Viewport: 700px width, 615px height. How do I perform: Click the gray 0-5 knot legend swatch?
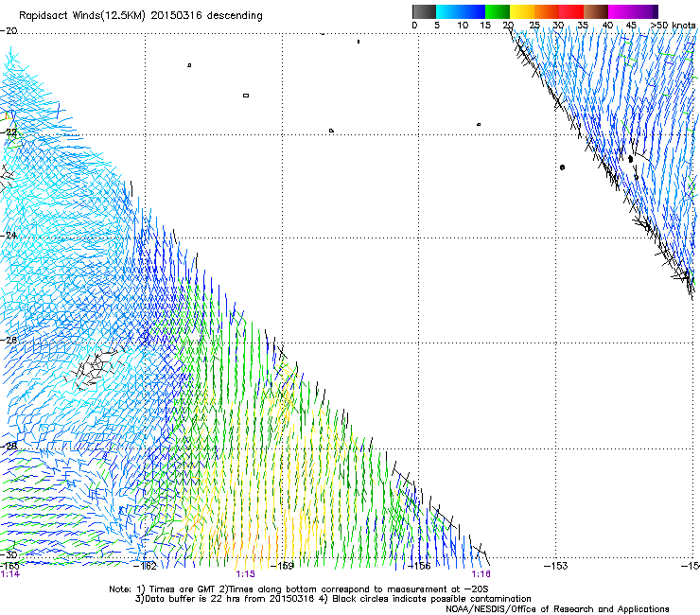(424, 11)
